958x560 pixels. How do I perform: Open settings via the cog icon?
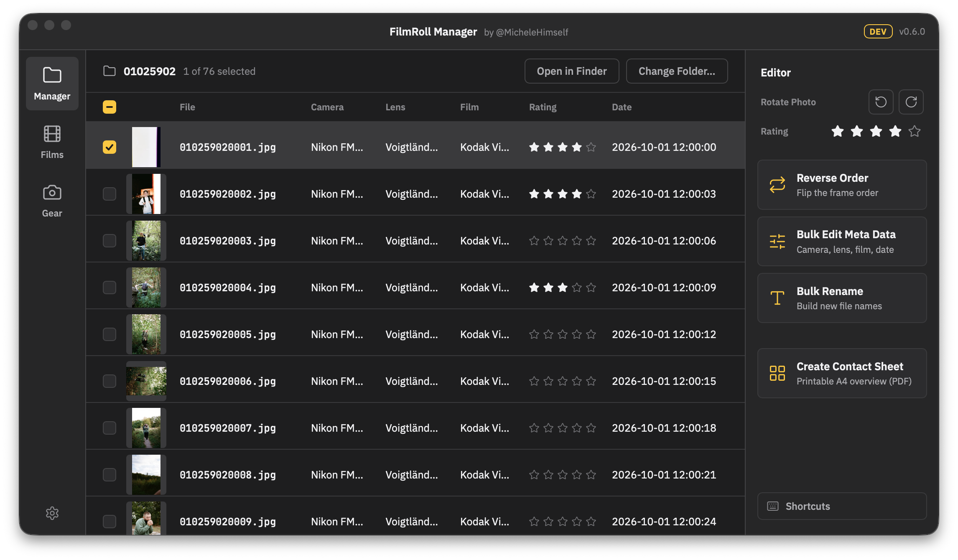52,513
